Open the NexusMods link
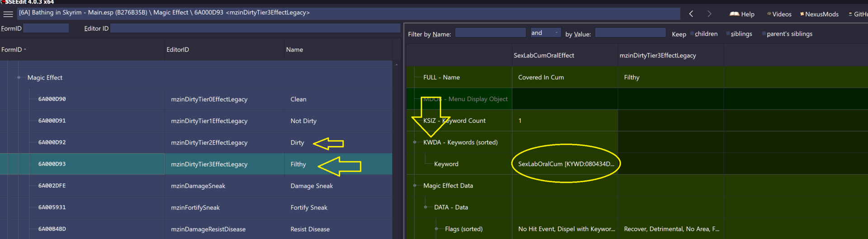This screenshot has height=239, width=868. (819, 14)
